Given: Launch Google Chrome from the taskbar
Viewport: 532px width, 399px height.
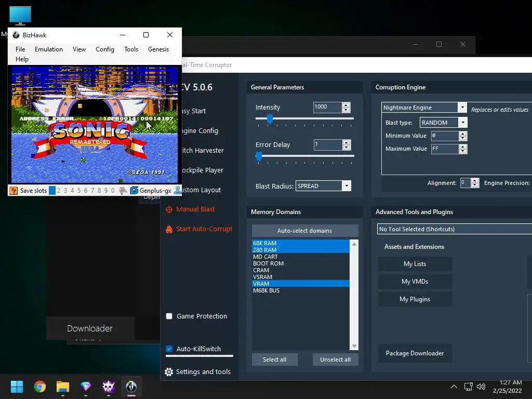Looking at the screenshot, I should (39, 387).
